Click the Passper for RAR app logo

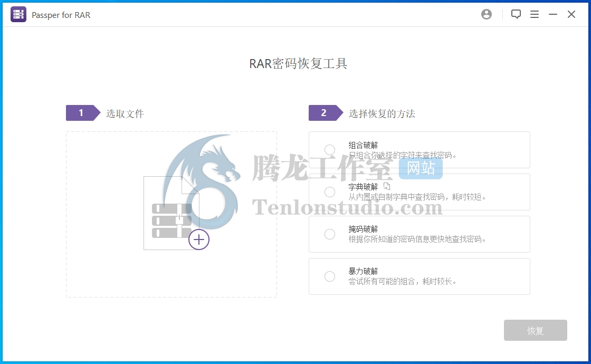point(18,14)
